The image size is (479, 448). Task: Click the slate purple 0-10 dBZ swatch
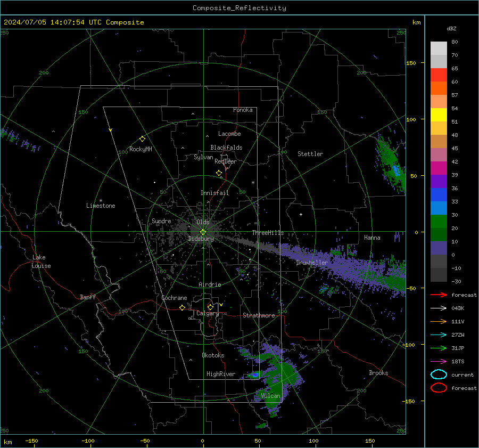click(x=439, y=248)
